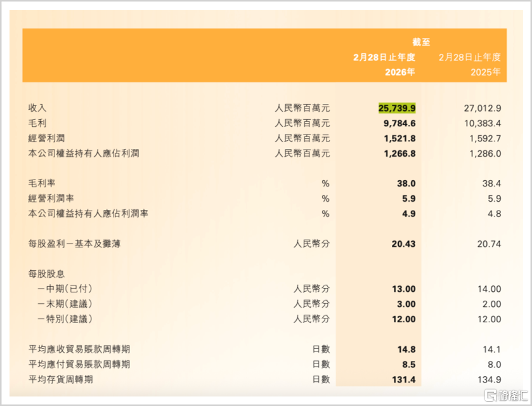Select the 2025 column operating margin 5.9

495,199
